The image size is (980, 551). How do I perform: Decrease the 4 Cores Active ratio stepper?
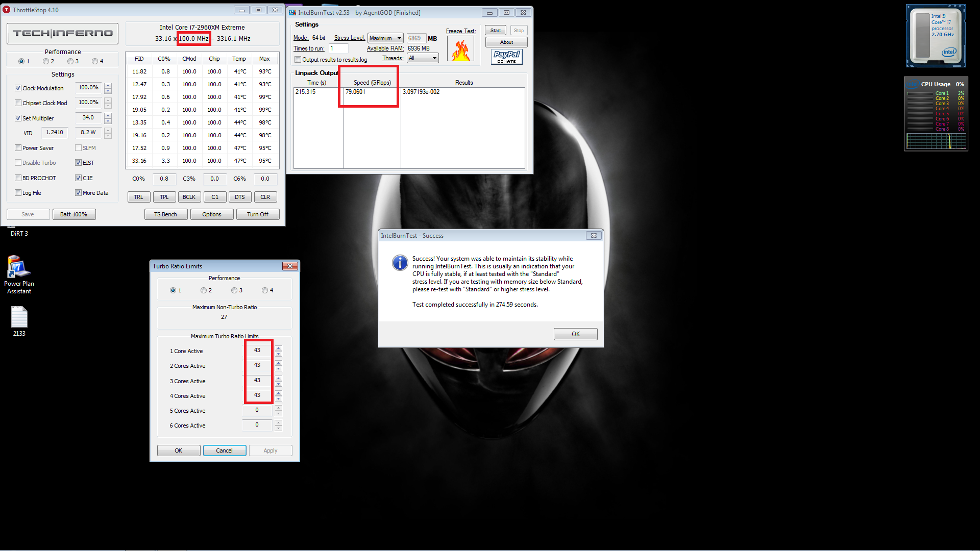(x=278, y=398)
